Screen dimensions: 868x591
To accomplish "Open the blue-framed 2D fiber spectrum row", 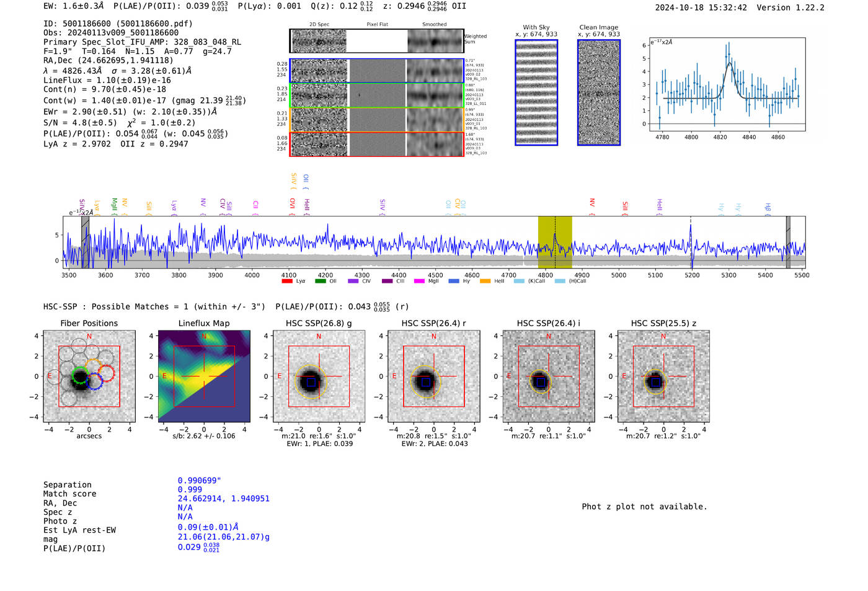I will [x=376, y=71].
